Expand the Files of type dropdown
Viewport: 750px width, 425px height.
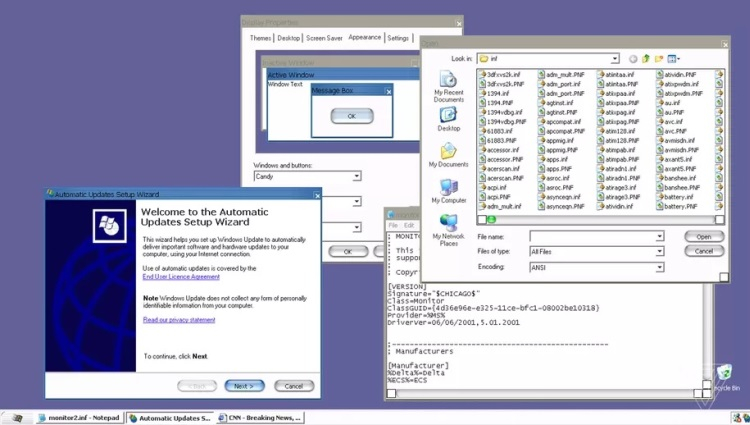click(x=660, y=251)
